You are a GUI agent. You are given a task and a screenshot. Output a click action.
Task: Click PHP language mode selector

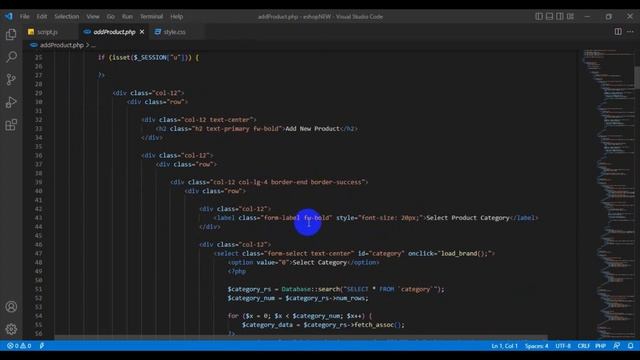pyautogui.click(x=600, y=346)
